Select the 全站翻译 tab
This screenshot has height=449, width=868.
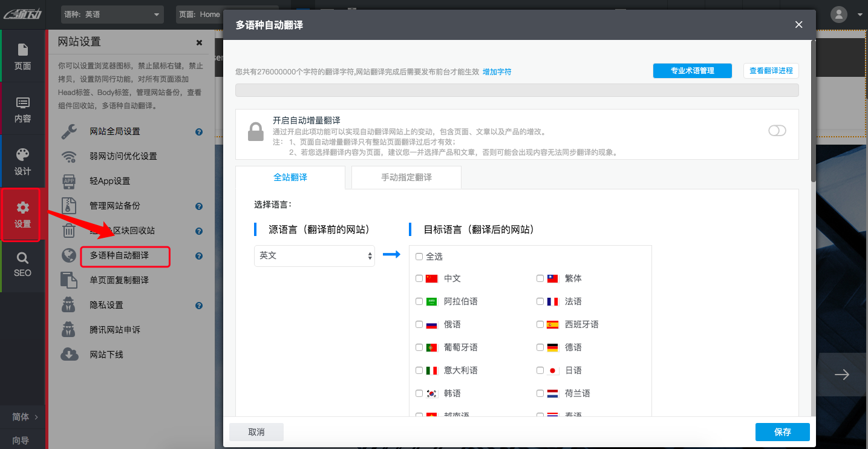[290, 177]
